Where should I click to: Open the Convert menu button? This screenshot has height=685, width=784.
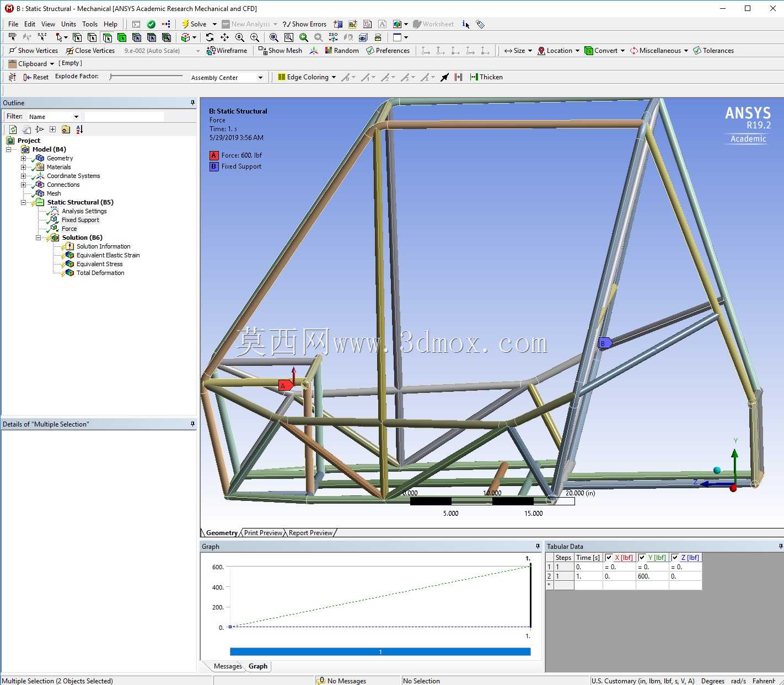[x=604, y=51]
